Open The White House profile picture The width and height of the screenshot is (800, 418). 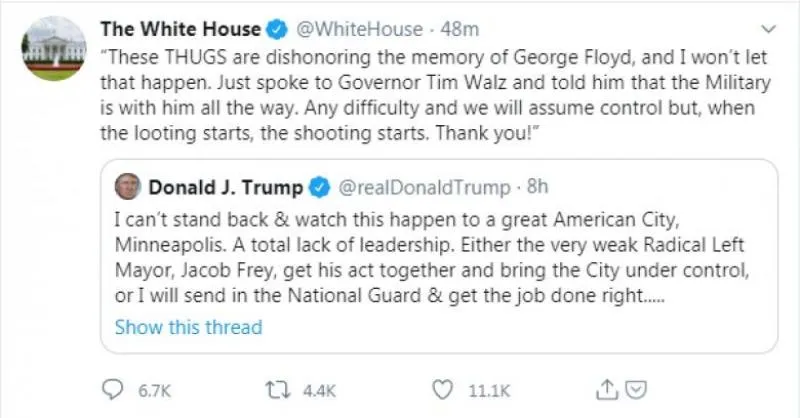(53, 47)
